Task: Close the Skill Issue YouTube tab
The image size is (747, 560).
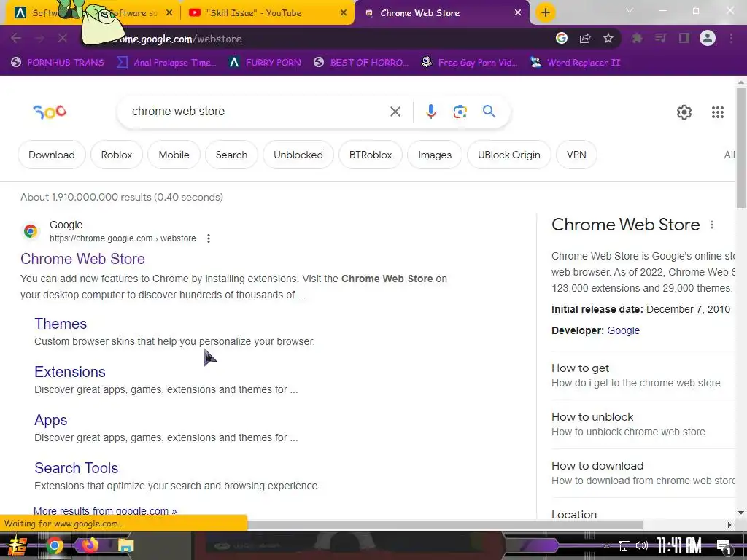Action: [344, 13]
